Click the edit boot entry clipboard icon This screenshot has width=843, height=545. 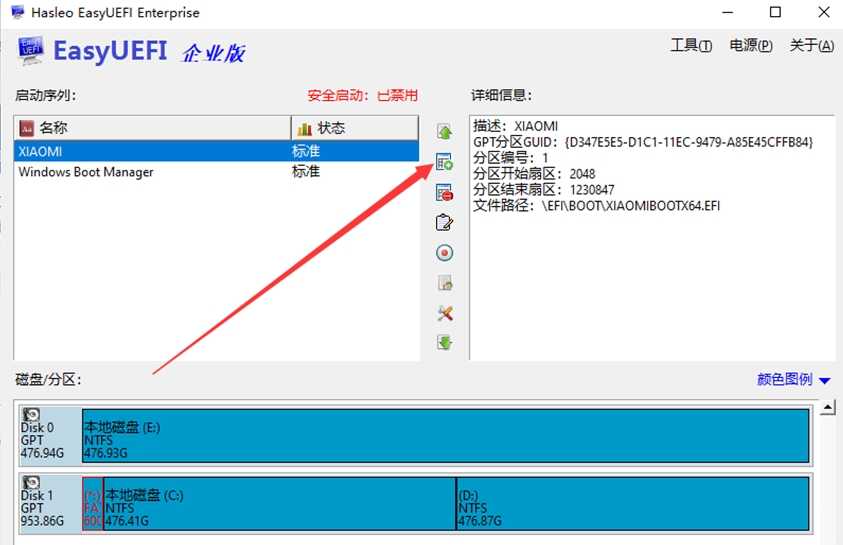[x=445, y=223]
